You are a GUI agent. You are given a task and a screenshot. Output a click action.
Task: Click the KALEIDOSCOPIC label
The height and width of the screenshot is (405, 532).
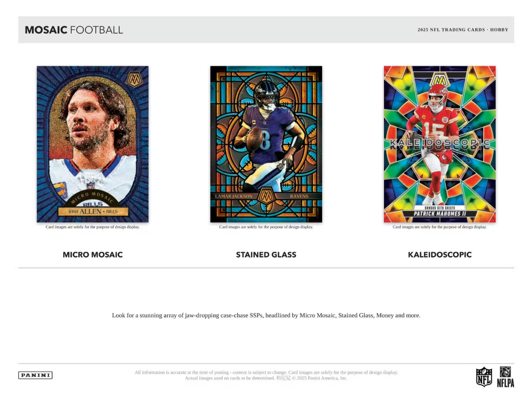point(440,254)
